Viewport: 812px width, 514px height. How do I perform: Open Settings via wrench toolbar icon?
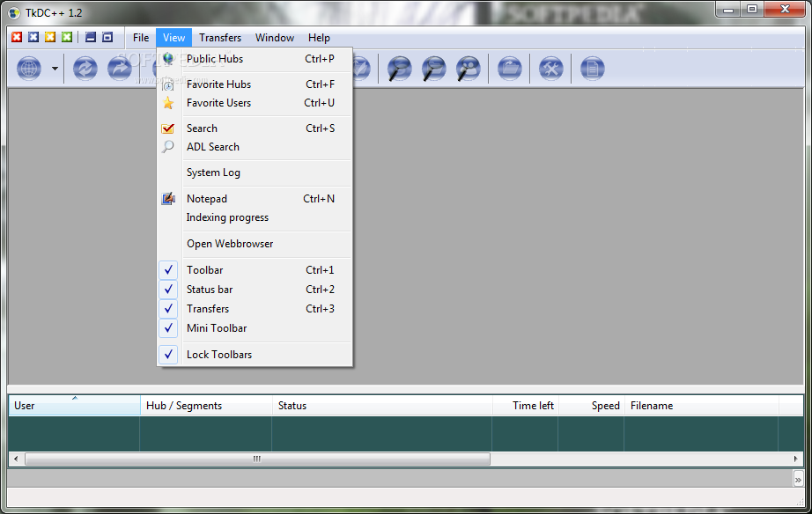(x=551, y=69)
